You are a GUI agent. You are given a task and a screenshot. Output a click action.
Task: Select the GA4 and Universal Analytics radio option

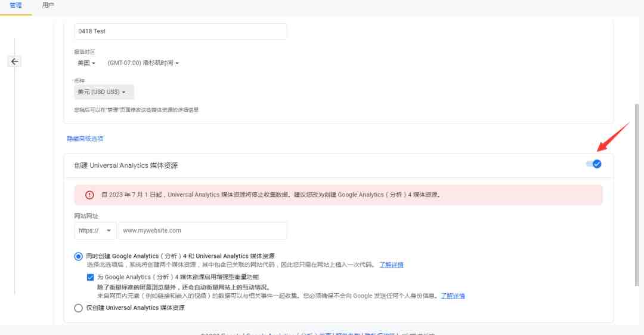click(x=79, y=256)
